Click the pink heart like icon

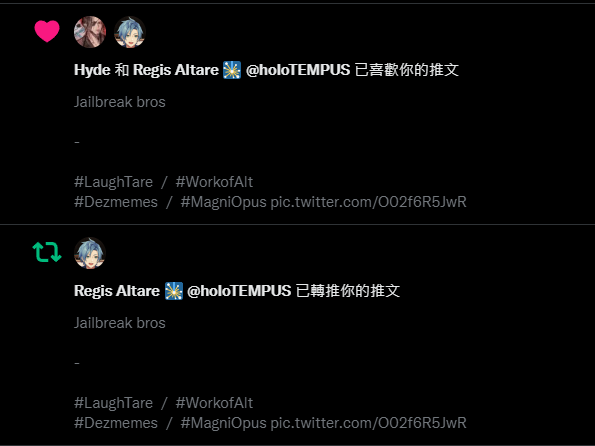tap(47, 31)
